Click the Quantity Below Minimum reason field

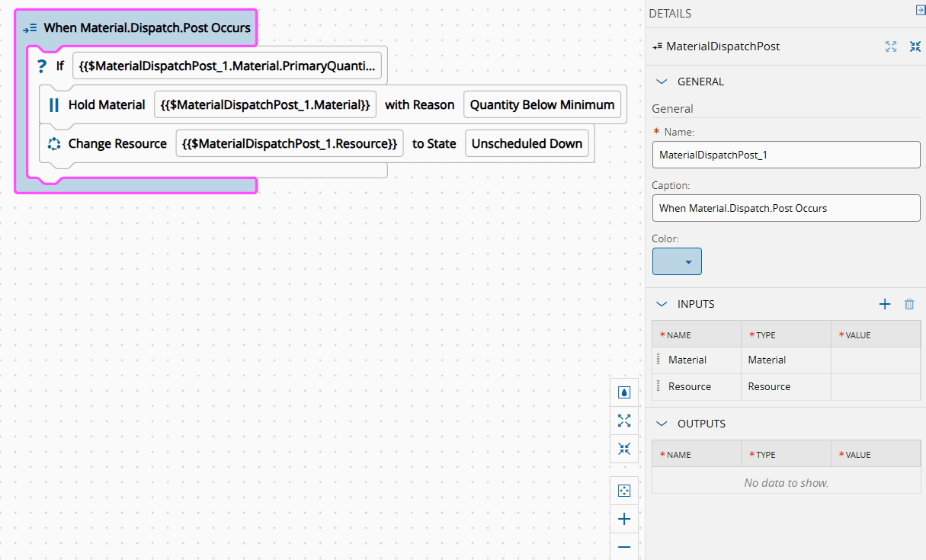(x=542, y=105)
